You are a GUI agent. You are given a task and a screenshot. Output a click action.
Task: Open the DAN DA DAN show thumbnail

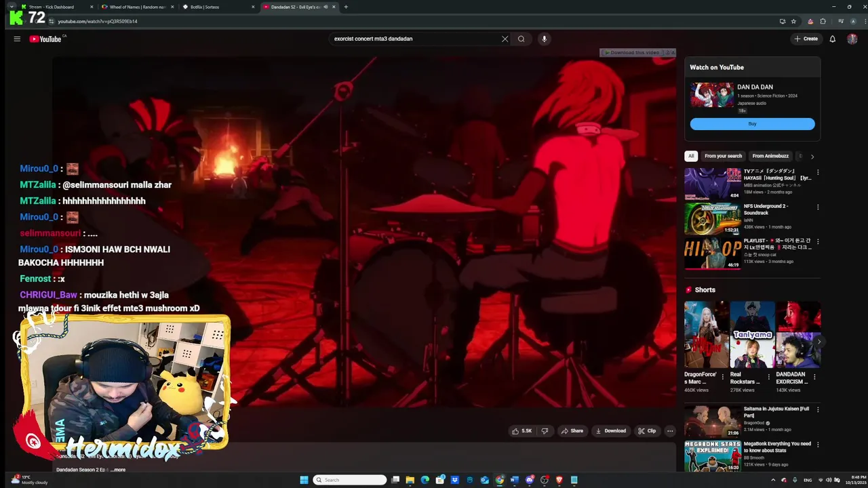(712, 95)
